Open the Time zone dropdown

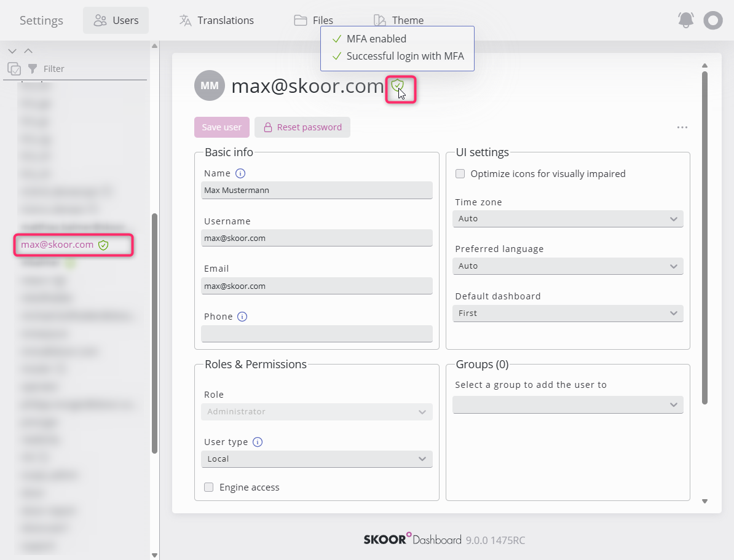tap(569, 219)
